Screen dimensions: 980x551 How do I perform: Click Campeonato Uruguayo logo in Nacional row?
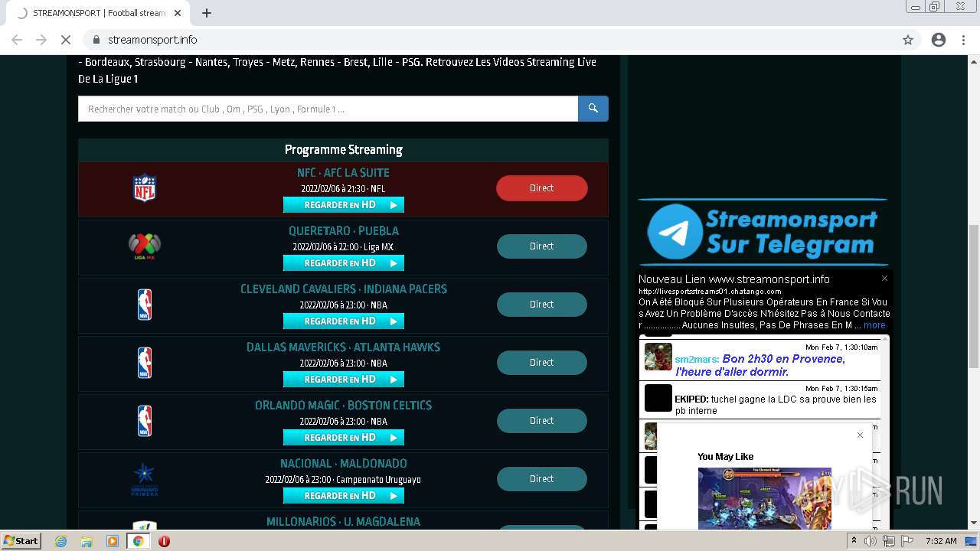pyautogui.click(x=144, y=480)
